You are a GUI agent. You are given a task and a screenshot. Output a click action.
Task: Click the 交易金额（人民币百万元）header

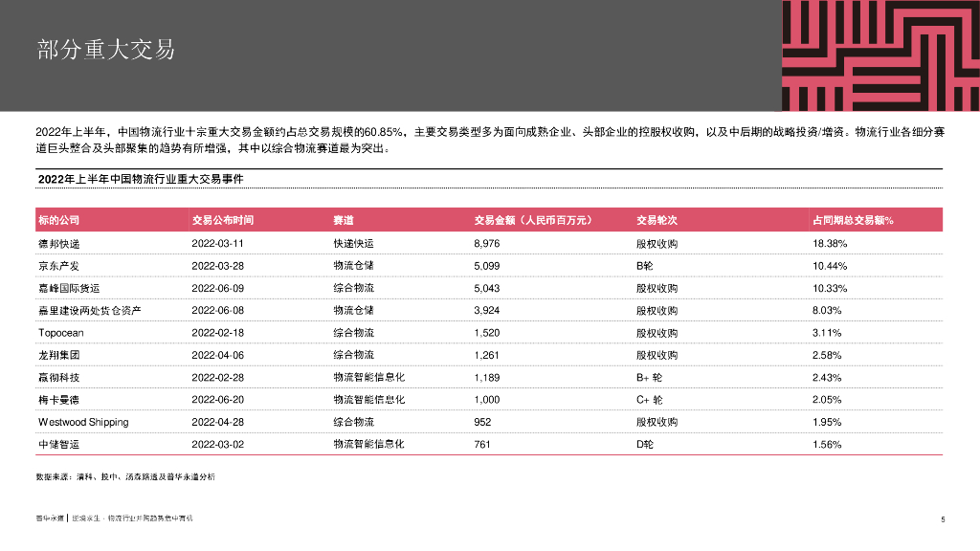533,220
